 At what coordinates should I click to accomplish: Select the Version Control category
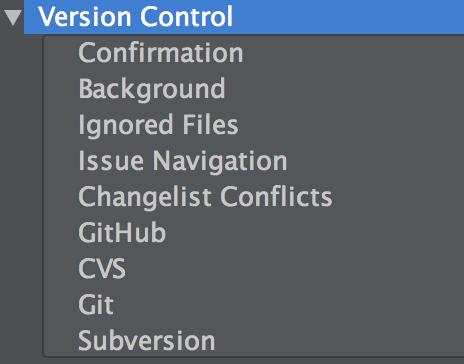pyautogui.click(x=135, y=17)
